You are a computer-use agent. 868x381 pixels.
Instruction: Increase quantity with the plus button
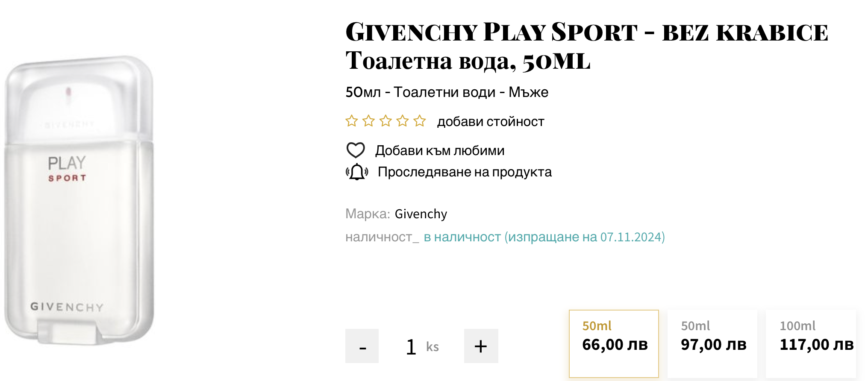click(x=481, y=346)
